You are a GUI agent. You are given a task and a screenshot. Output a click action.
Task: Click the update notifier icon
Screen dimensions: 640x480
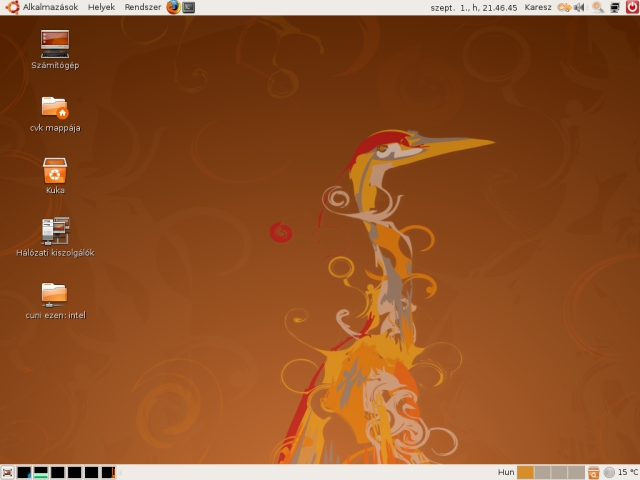point(564,7)
